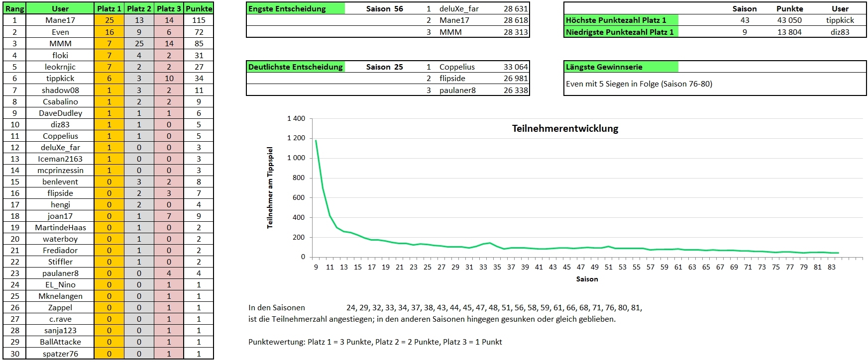Select the 'Punktewertung' explanation text line
The height and width of the screenshot is (362, 868).
coord(375,342)
